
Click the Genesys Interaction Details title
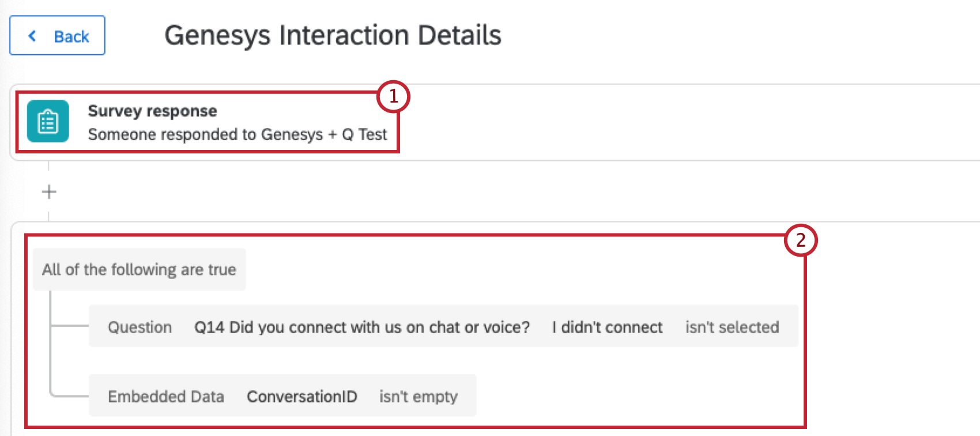click(333, 35)
